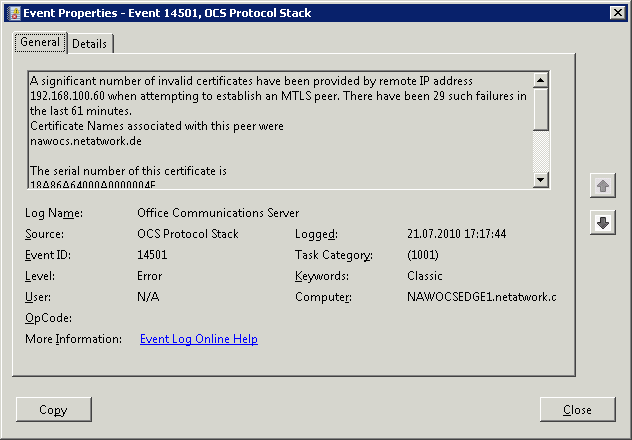
Task: Click the description scrollbar thumb
Action: point(541,109)
